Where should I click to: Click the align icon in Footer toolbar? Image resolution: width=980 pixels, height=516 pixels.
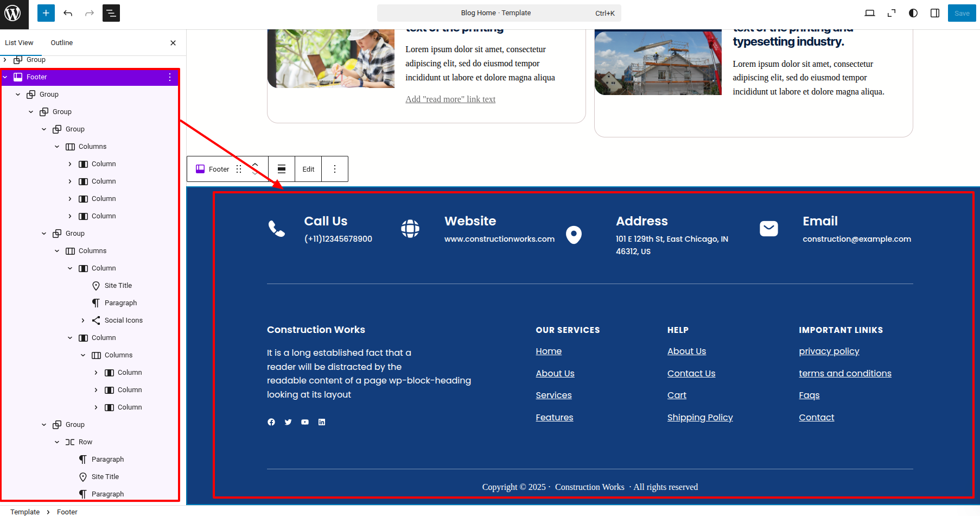[x=282, y=169]
